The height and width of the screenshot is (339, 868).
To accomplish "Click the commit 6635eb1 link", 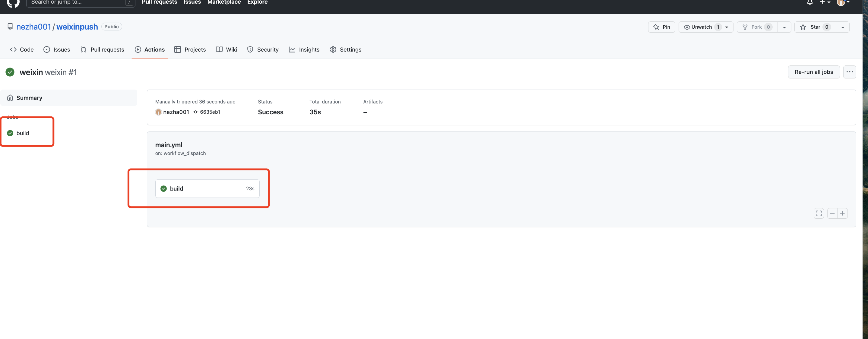I will point(210,112).
